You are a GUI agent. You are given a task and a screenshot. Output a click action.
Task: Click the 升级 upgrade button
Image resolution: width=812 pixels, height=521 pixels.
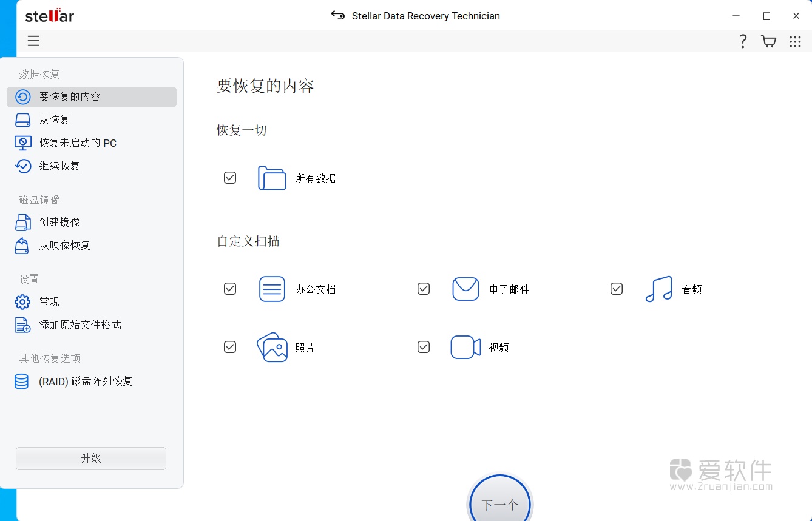click(90, 459)
